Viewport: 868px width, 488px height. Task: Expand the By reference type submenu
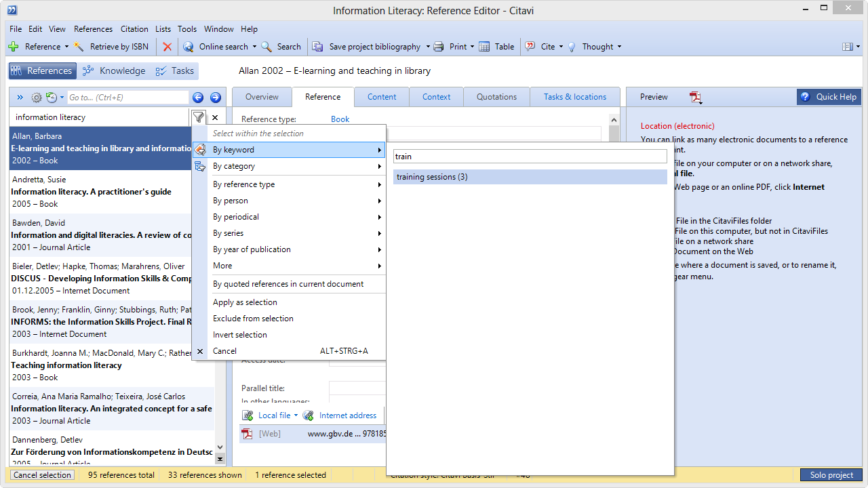coord(289,184)
